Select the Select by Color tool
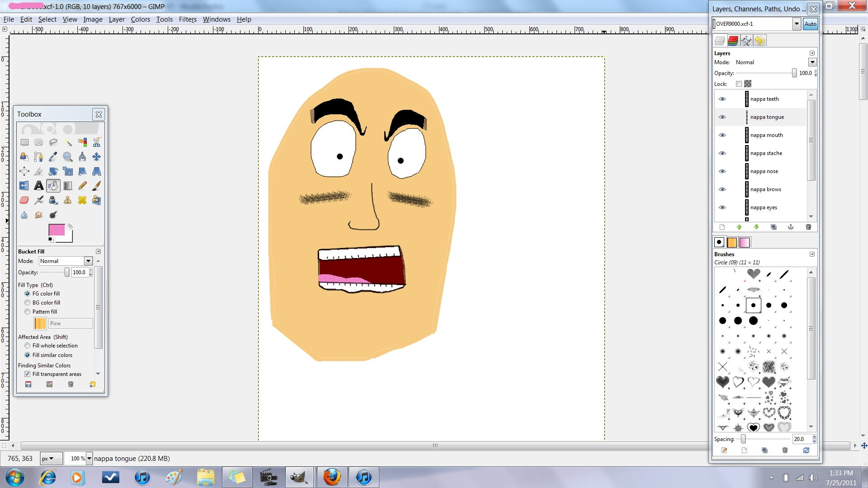This screenshot has height=488, width=868. coord(82,142)
